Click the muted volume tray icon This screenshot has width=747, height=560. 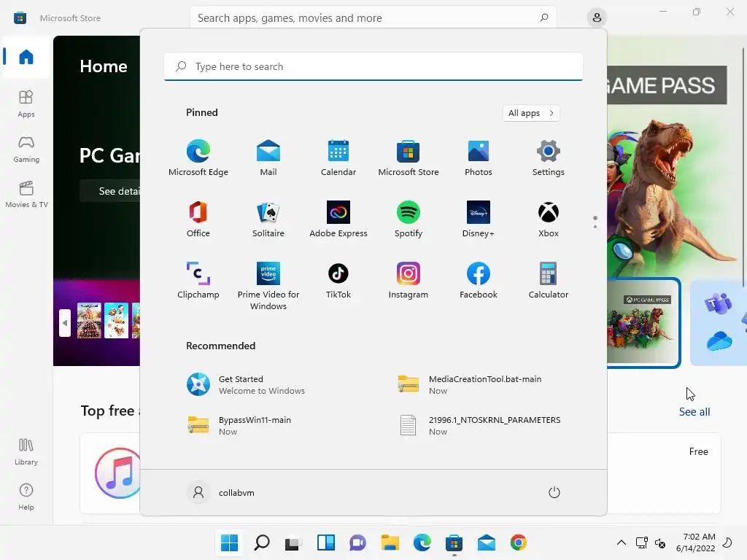[x=659, y=542]
